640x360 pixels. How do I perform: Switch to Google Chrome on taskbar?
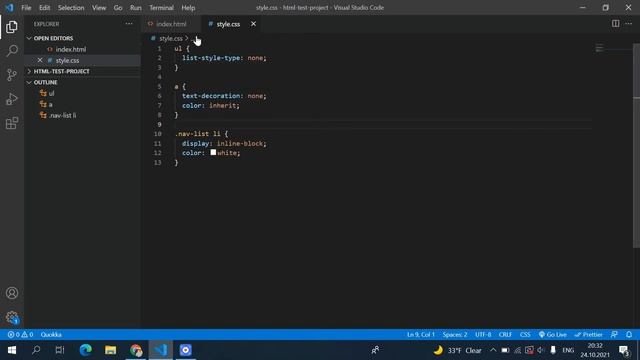coord(136,350)
